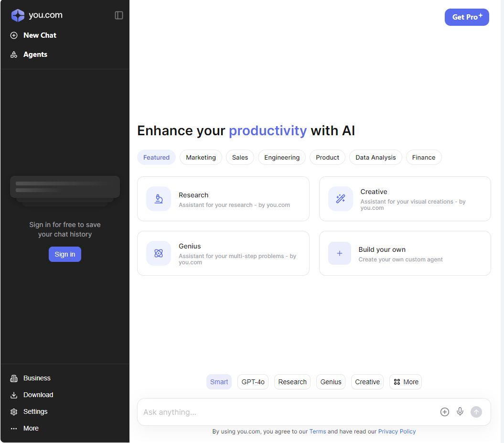Open the Finance category tab
Screen dimensions: 504x443
point(424,157)
